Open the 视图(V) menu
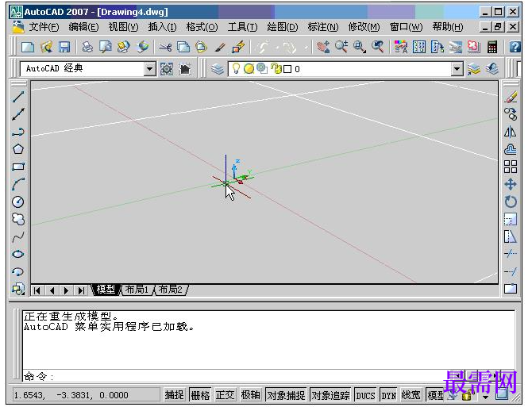Screen dimensions: 532x407 point(124,27)
